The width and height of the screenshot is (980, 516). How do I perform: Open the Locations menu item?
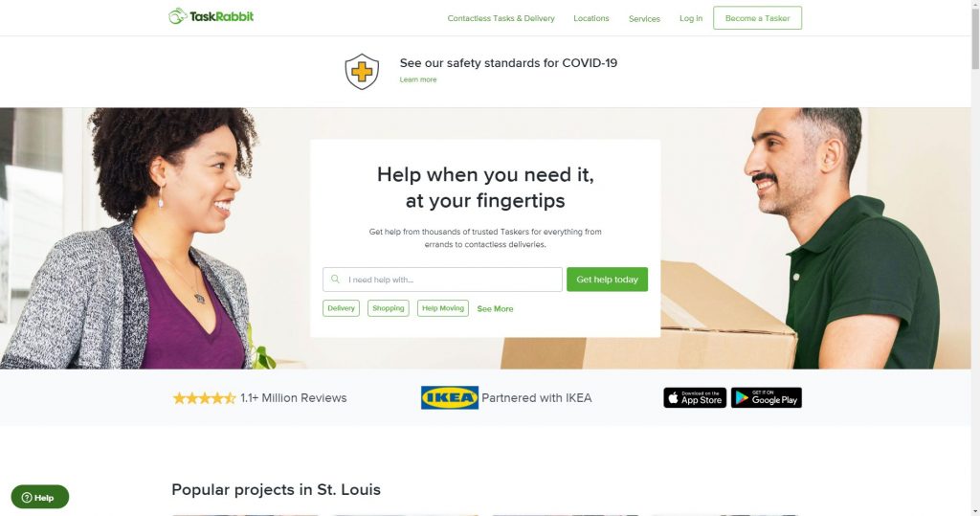[591, 18]
